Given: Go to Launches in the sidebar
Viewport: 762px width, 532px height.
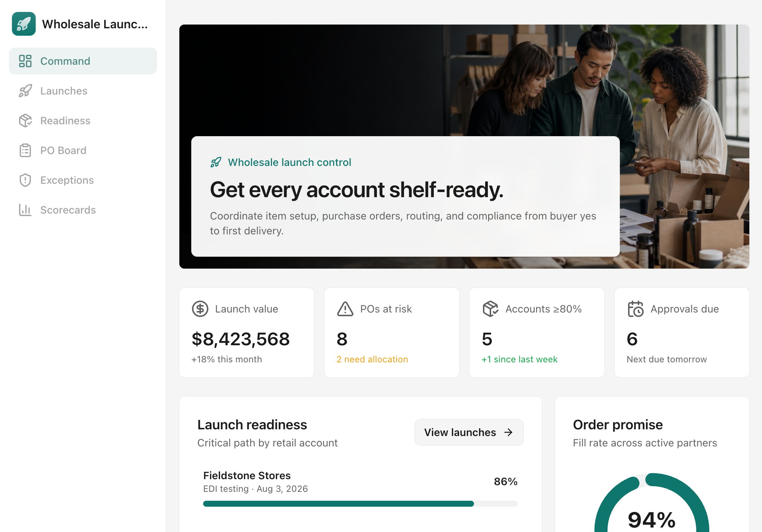Looking at the screenshot, I should tap(83, 91).
